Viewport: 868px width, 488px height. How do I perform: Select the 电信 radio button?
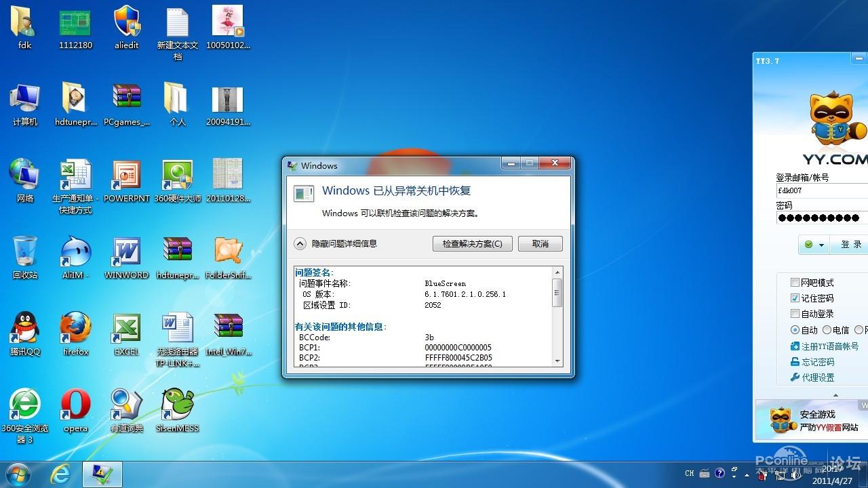(x=827, y=330)
